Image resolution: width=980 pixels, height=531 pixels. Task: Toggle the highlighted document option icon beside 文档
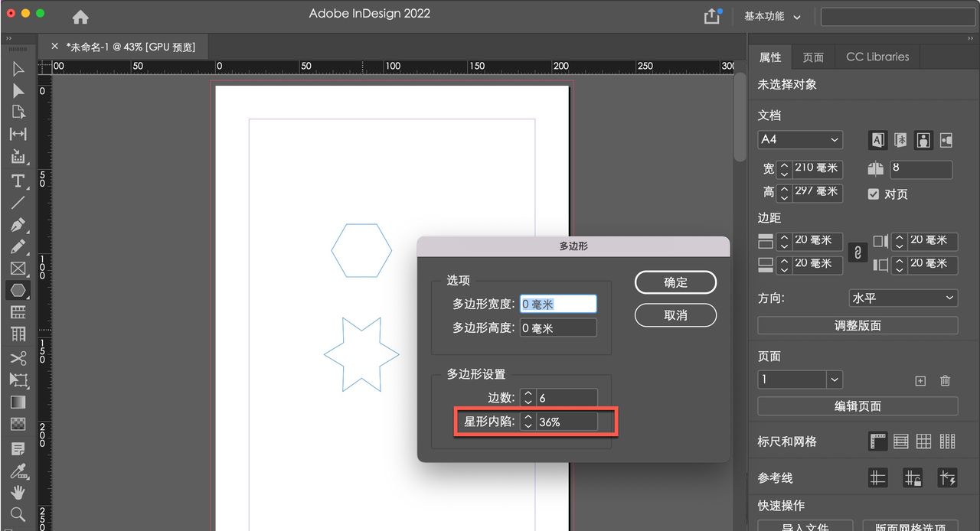click(877, 140)
